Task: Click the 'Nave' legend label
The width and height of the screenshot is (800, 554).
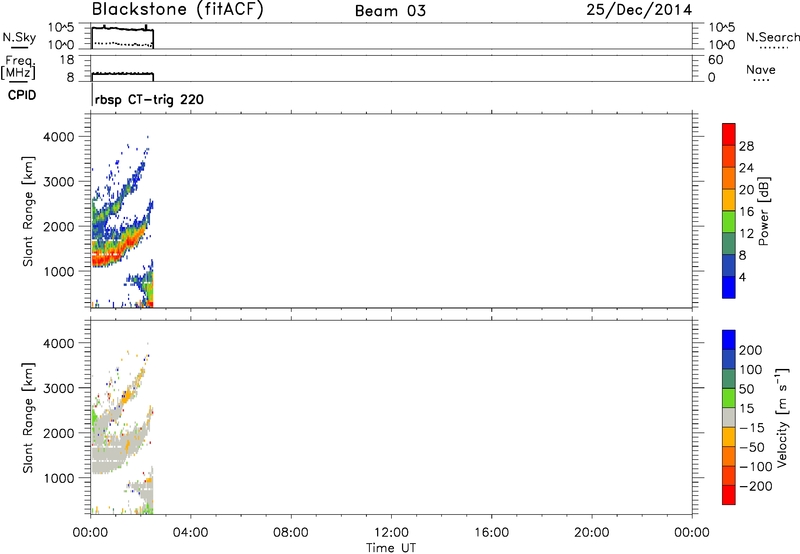Action: click(761, 69)
